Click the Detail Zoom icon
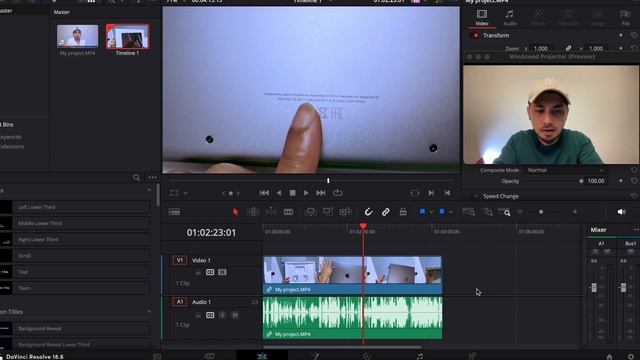Viewport: 640px width, 360px height. [488, 212]
